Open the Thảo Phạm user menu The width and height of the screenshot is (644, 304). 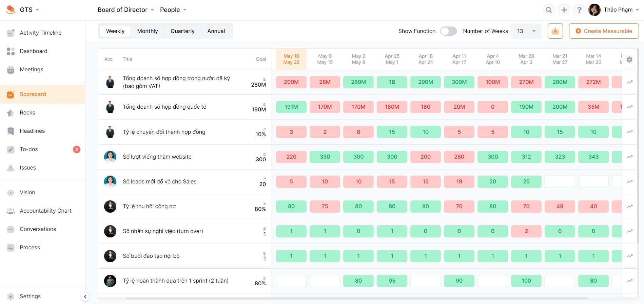coord(614,10)
